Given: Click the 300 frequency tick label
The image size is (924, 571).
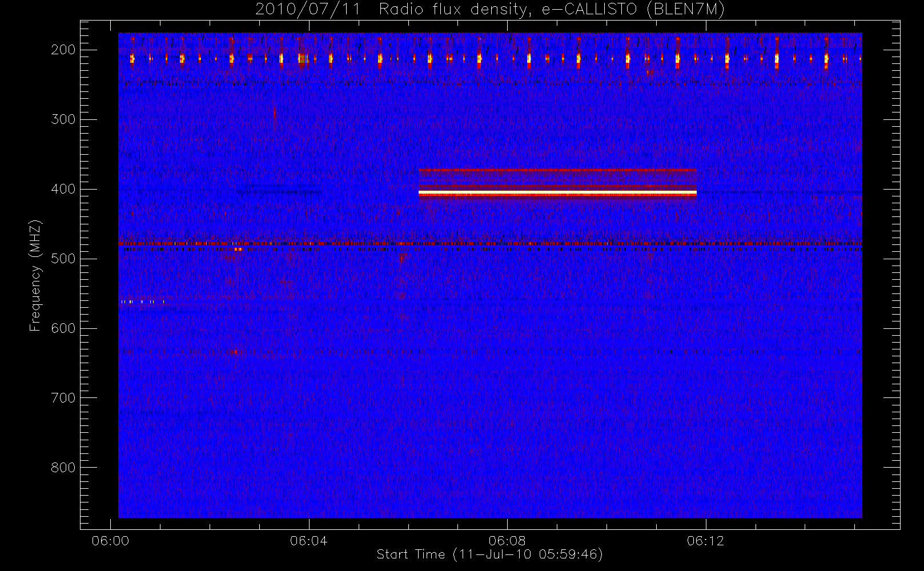Looking at the screenshot, I should click(63, 119).
